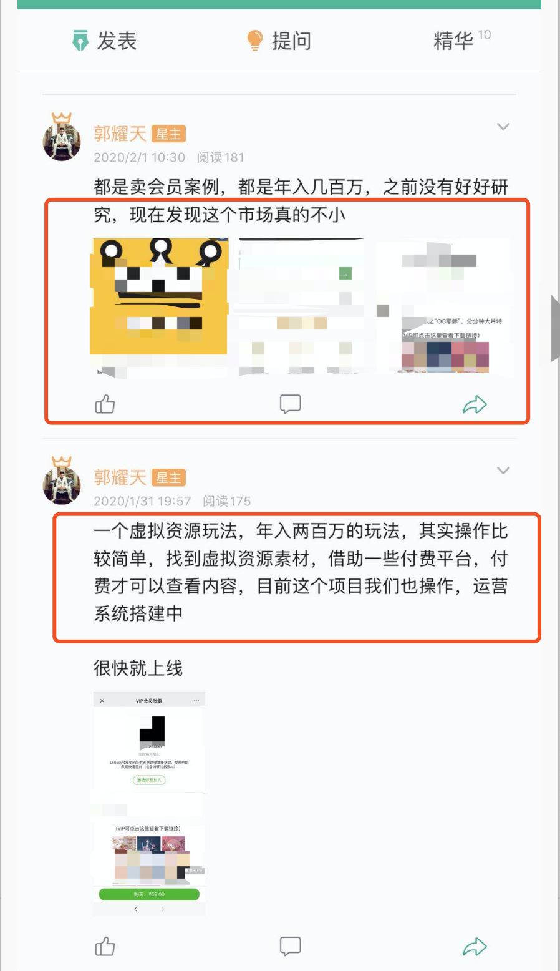560x971 pixels.
Task: Open third image in first post
Action: point(444,306)
